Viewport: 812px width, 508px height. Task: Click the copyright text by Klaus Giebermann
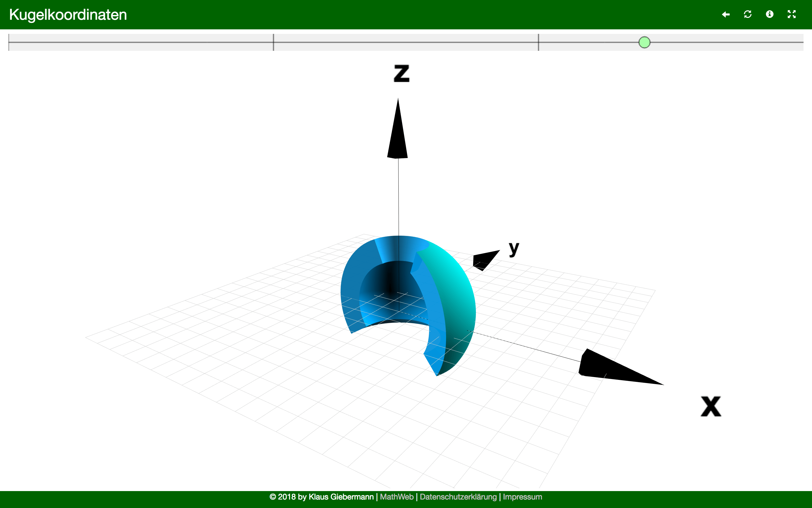(321, 497)
